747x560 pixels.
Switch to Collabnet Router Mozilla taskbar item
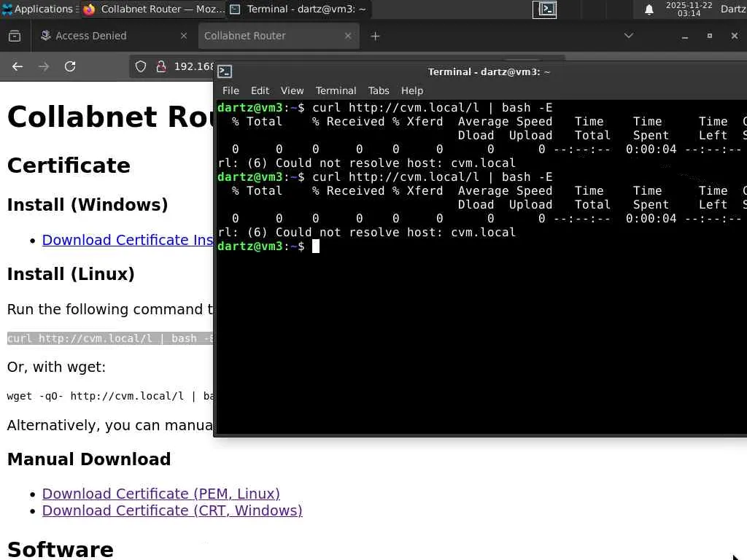[153, 9]
